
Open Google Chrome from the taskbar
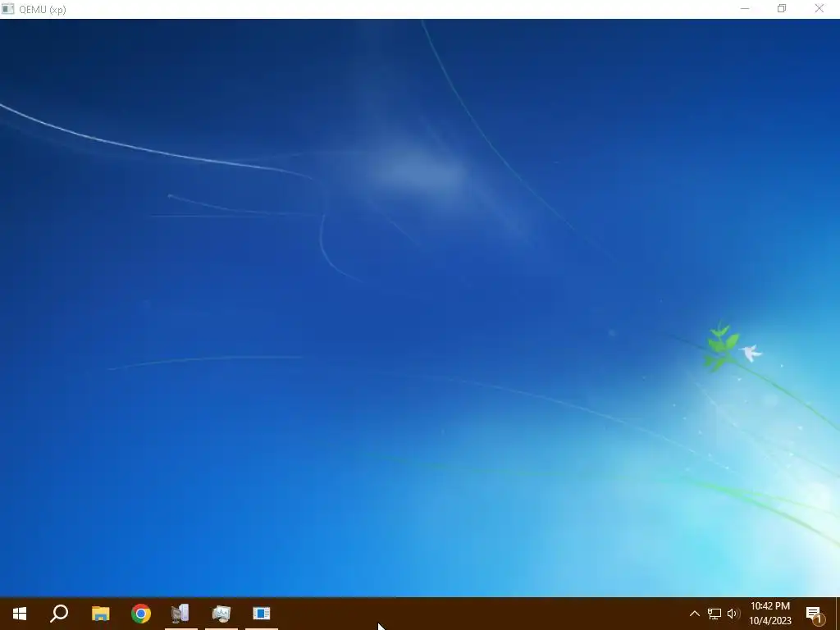[x=141, y=614]
